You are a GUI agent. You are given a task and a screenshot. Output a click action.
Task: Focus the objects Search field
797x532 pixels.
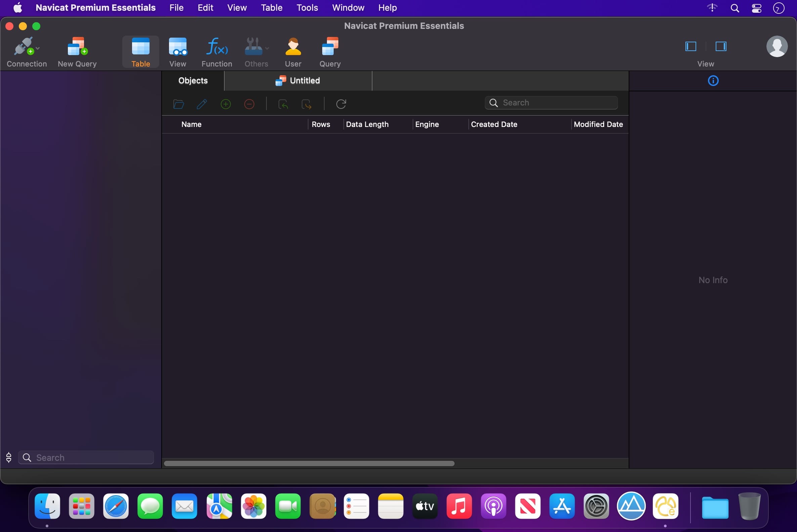click(551, 103)
